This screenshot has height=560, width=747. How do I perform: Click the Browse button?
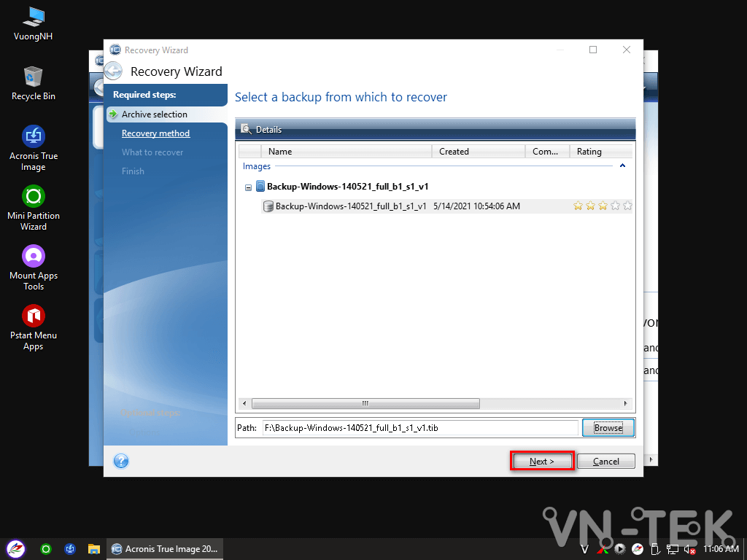[608, 427]
